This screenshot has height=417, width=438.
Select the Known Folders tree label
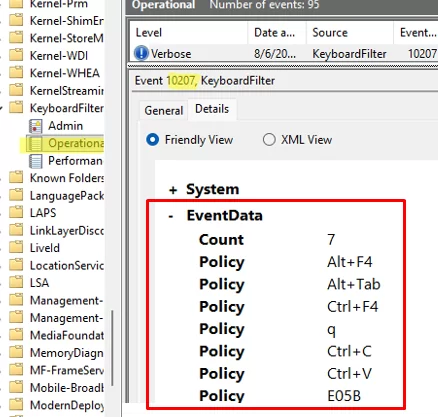67,178
